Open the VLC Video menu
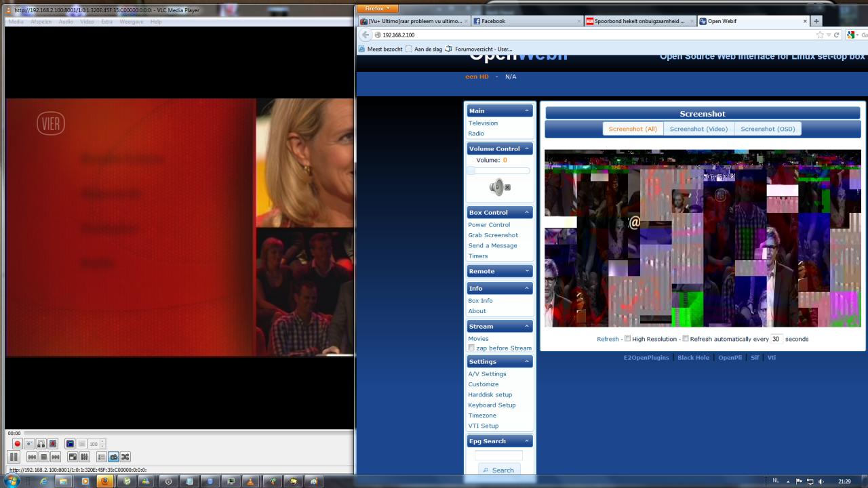 pyautogui.click(x=87, y=22)
